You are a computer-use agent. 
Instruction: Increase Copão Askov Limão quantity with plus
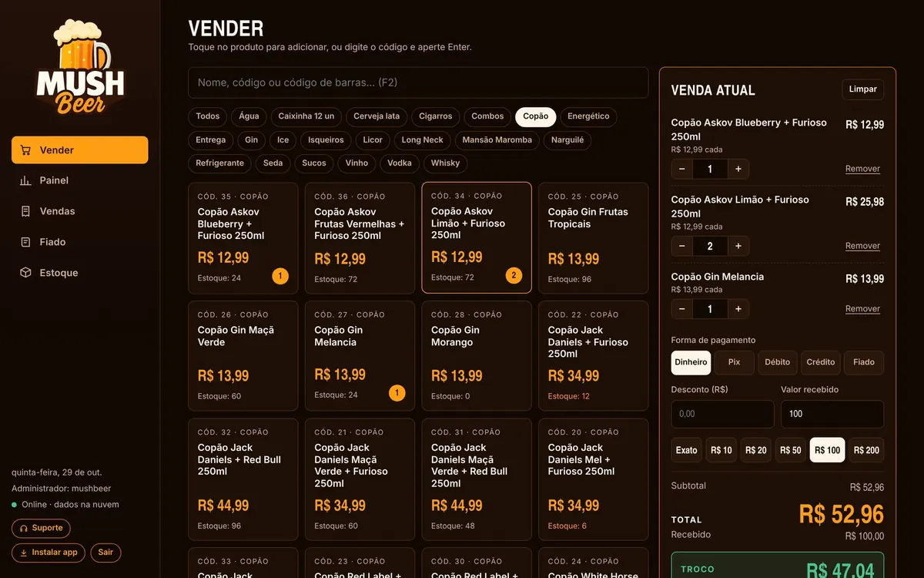click(738, 246)
